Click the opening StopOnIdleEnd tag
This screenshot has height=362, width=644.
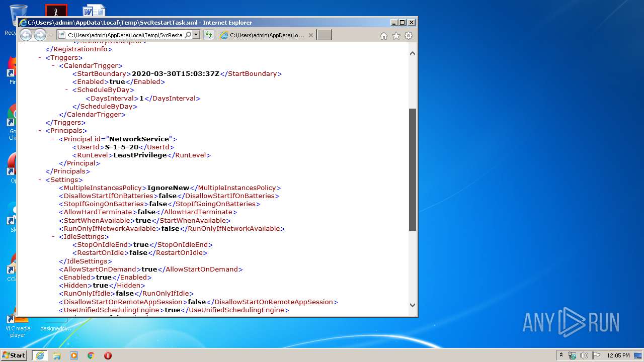point(103,245)
